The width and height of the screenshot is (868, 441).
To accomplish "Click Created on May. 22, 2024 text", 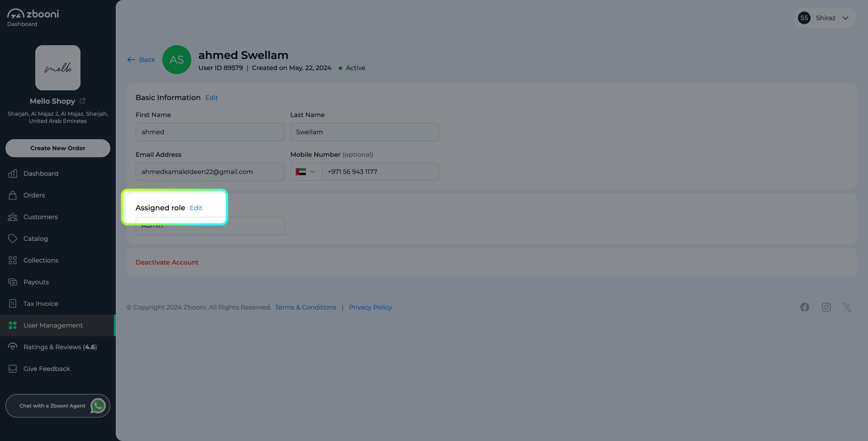I will 291,68.
